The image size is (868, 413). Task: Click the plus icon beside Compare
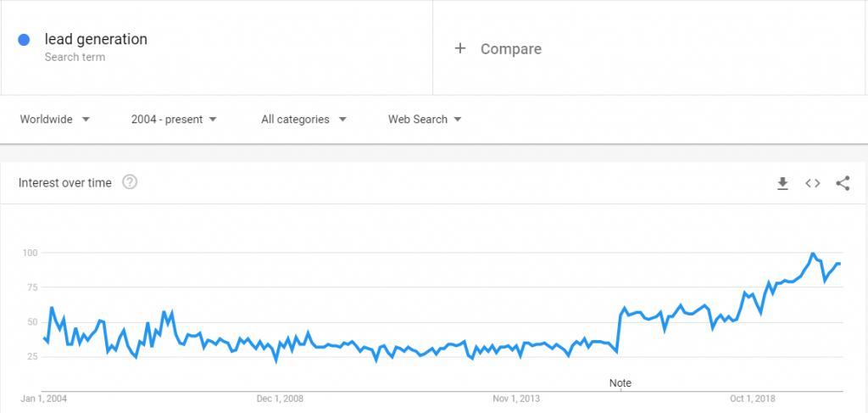coord(460,48)
